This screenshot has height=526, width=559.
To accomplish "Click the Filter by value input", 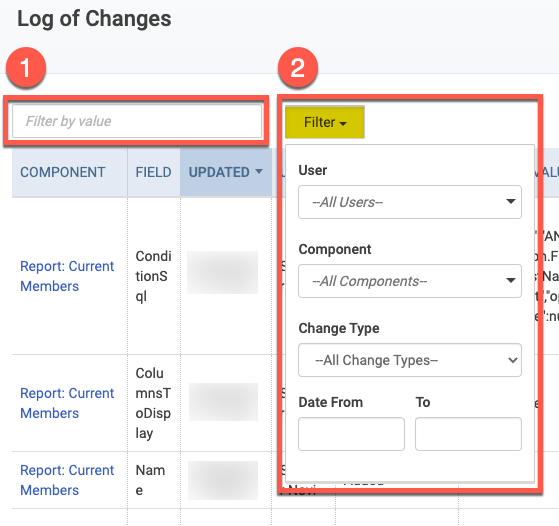I will [x=137, y=121].
